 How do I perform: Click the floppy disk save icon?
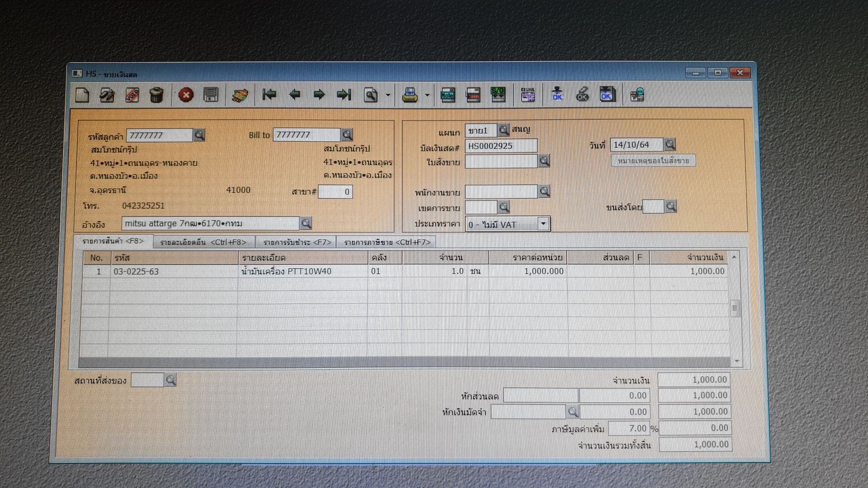(211, 95)
